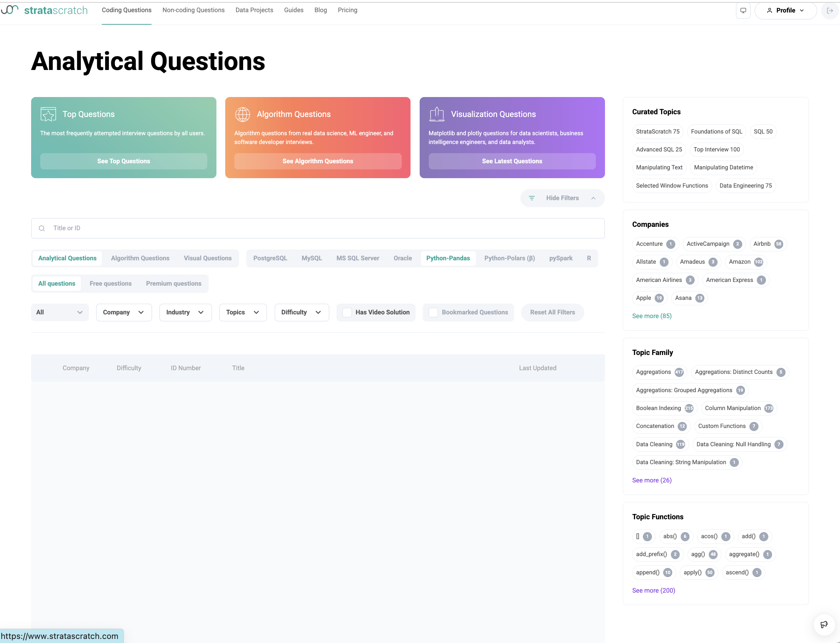Click See Latest Questions button

tap(512, 161)
